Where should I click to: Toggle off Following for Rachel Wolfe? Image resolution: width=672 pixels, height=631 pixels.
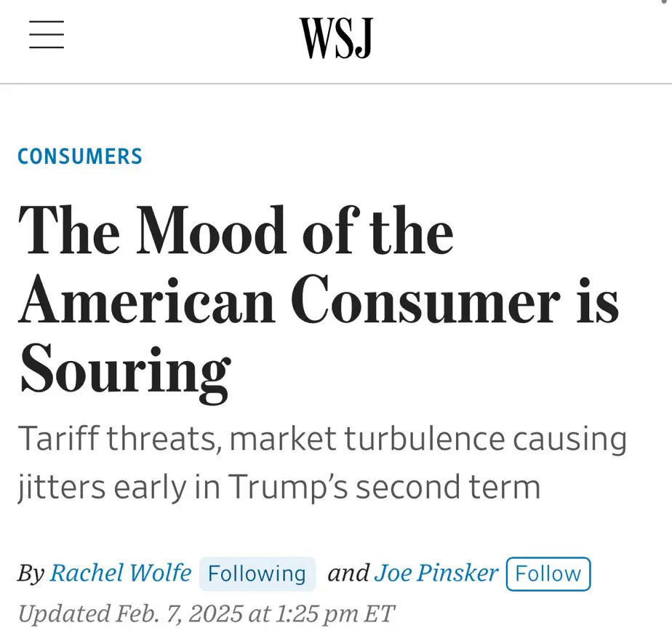[257, 574]
